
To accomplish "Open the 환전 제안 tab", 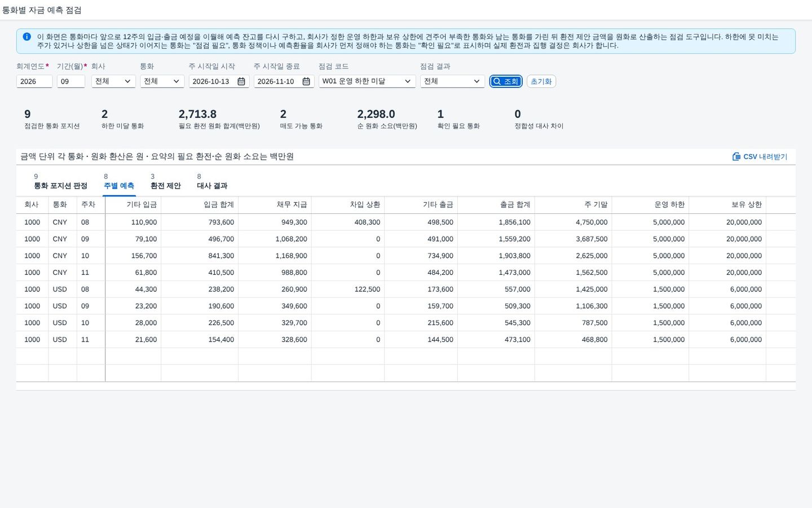I will (166, 182).
